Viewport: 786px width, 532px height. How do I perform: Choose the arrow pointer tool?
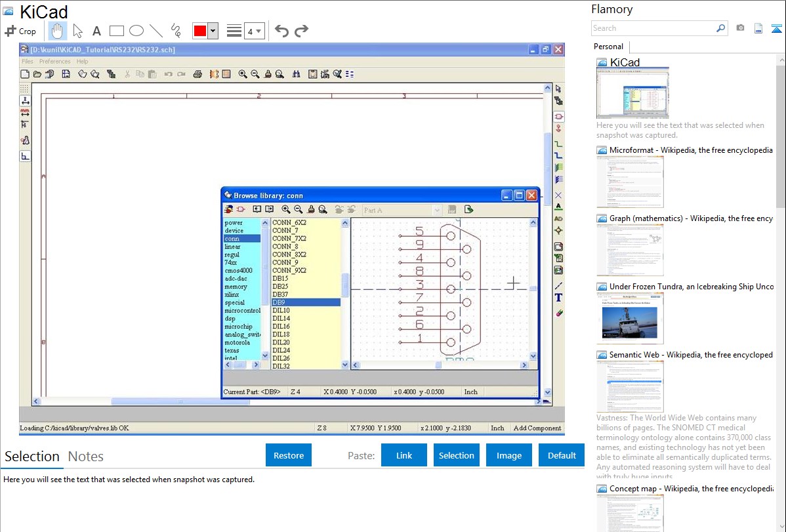(77, 31)
